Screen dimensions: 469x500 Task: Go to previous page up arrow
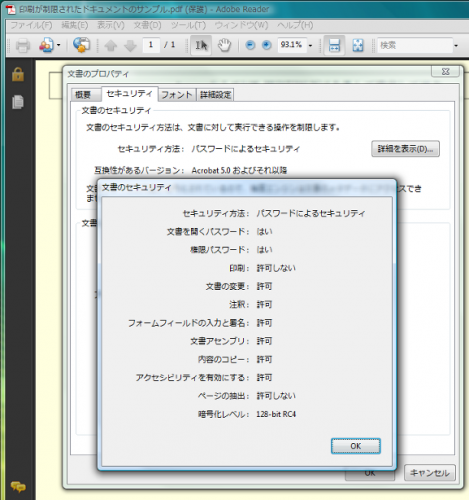click(111, 45)
